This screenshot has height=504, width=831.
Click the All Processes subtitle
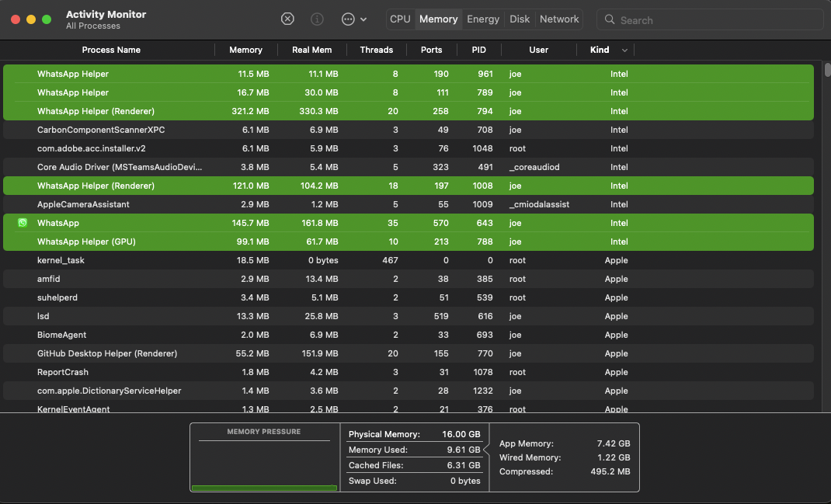[x=92, y=26]
